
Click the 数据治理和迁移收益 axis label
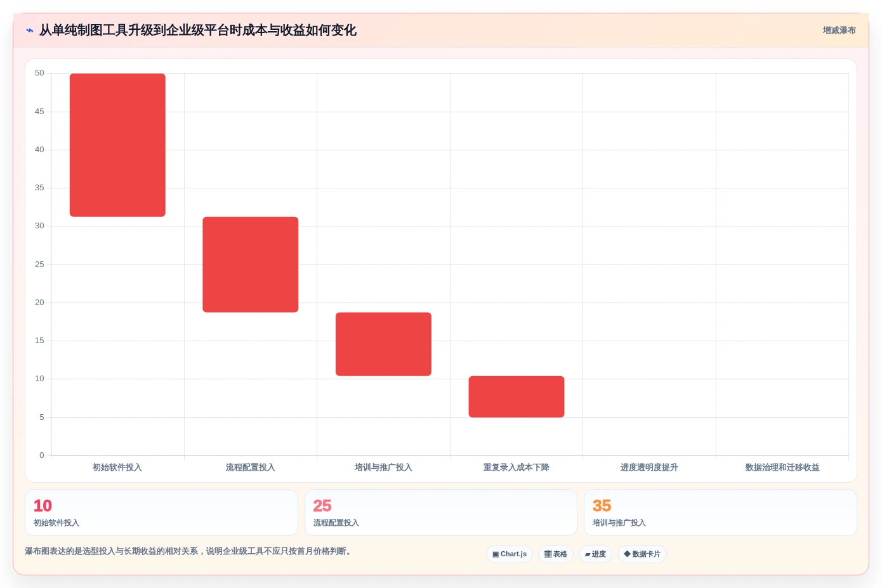pos(782,467)
